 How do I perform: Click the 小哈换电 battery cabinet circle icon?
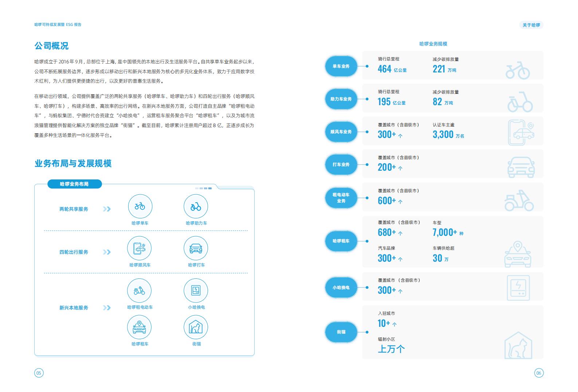pyautogui.click(x=196, y=291)
